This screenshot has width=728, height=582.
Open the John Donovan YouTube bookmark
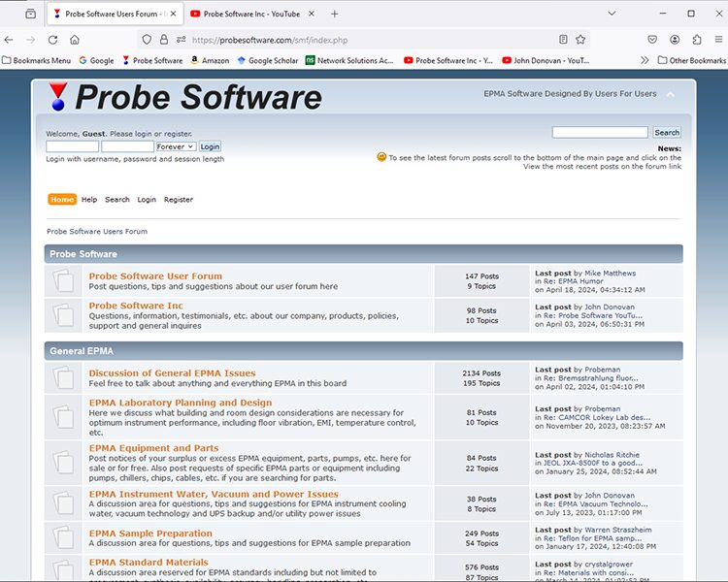[546, 60]
